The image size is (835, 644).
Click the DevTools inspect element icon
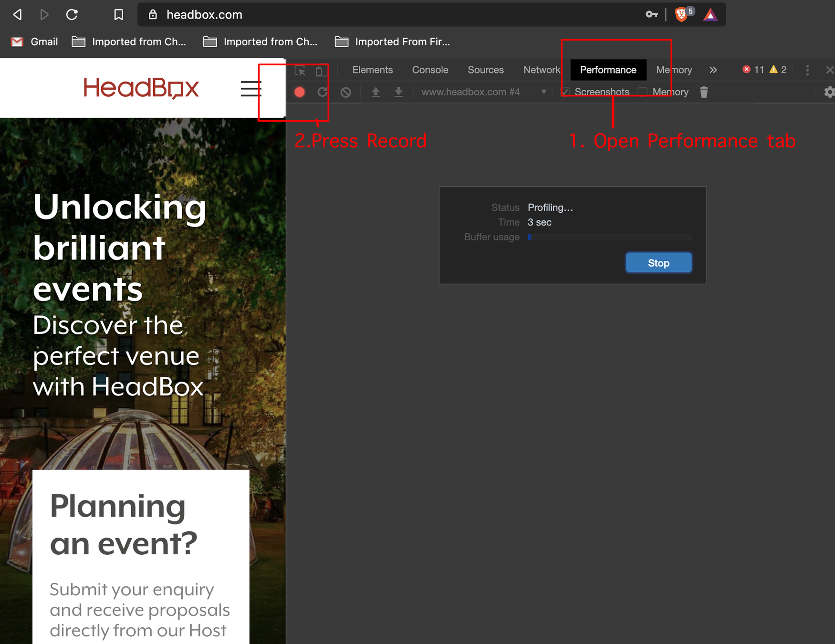pos(300,70)
